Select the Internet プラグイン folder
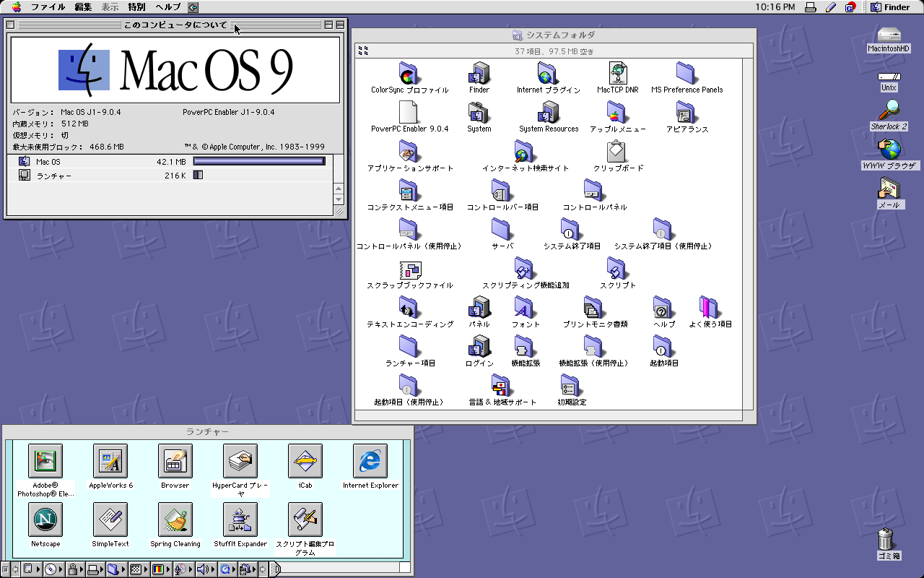The height and width of the screenshot is (578, 924). [x=548, y=74]
